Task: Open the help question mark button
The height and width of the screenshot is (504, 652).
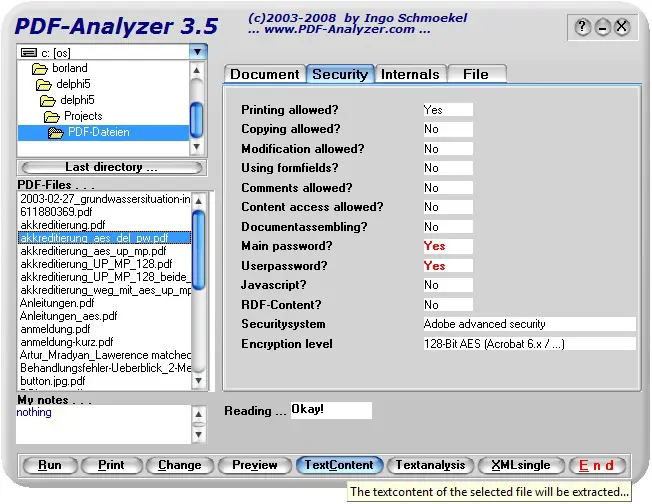Action: tap(582, 27)
